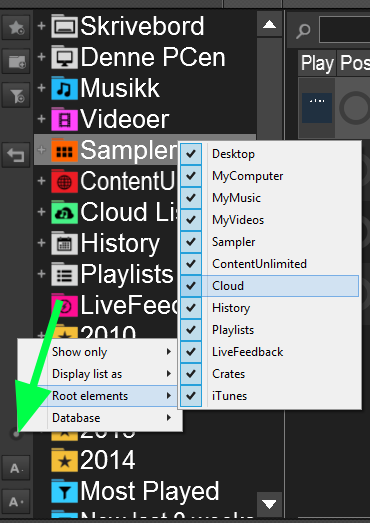This screenshot has width=370, height=523.
Task: Expand the Sampler tree node
Action: (x=41, y=150)
